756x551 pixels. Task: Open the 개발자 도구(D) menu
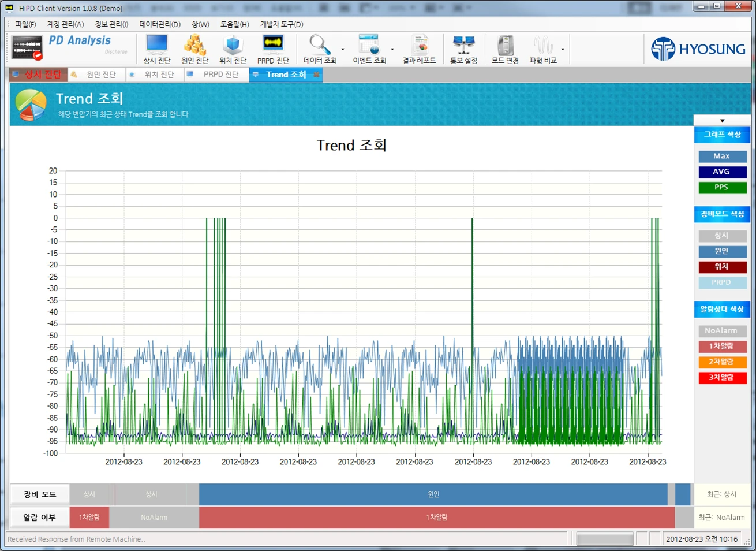[282, 24]
